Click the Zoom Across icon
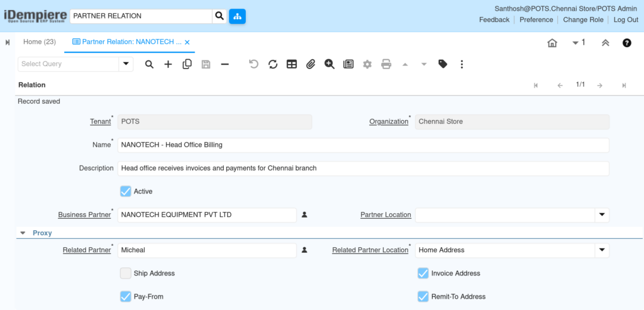Screen dimensions: 644x310 [330, 64]
